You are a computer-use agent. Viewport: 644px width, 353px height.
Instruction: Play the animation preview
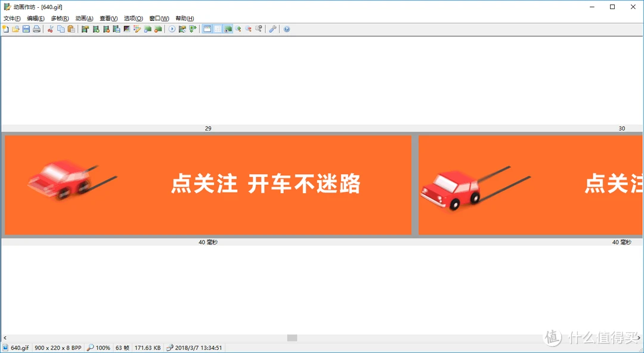[172, 29]
